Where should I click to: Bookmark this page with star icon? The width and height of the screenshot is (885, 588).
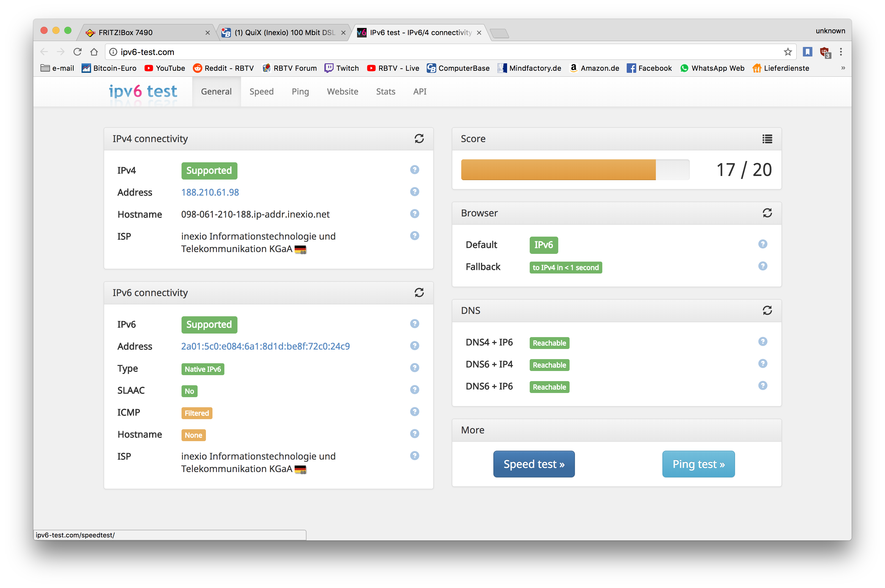[787, 52]
